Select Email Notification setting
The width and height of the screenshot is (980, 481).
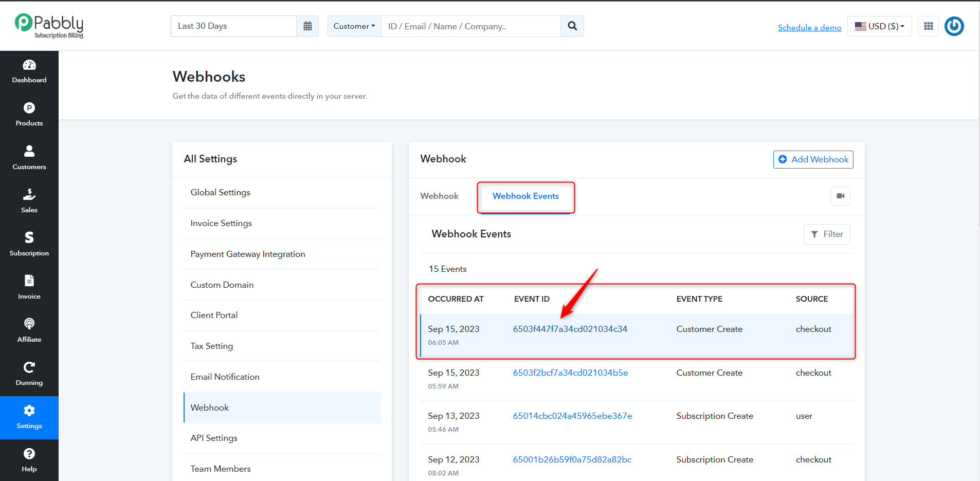click(x=282, y=377)
